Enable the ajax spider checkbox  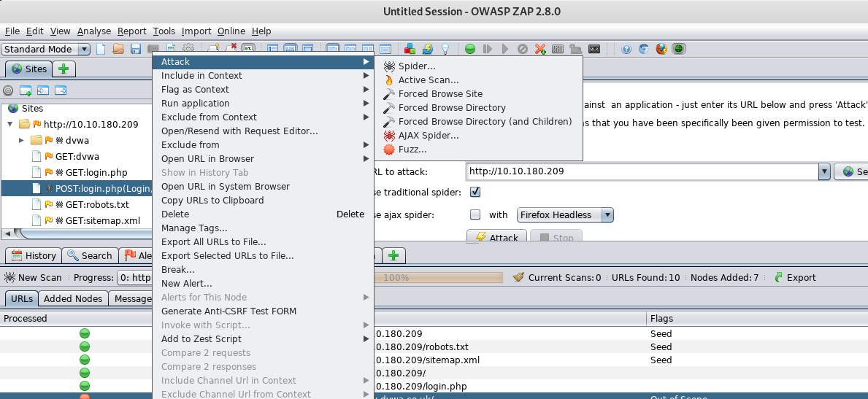pyautogui.click(x=475, y=214)
